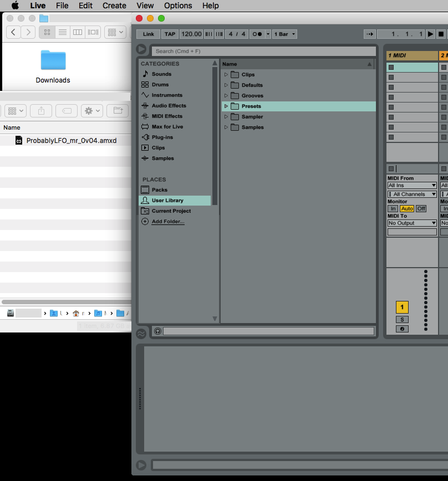Open the All Channels input dropdown

[x=411, y=193]
